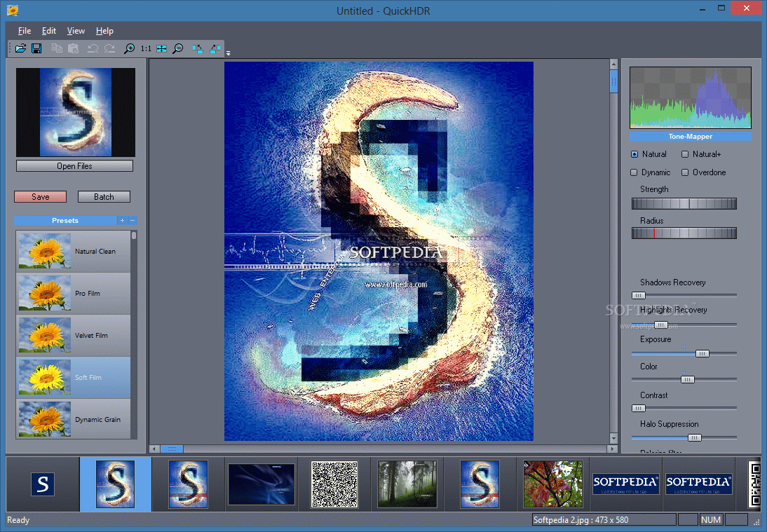Click the zoom in magnifier icon

129,48
